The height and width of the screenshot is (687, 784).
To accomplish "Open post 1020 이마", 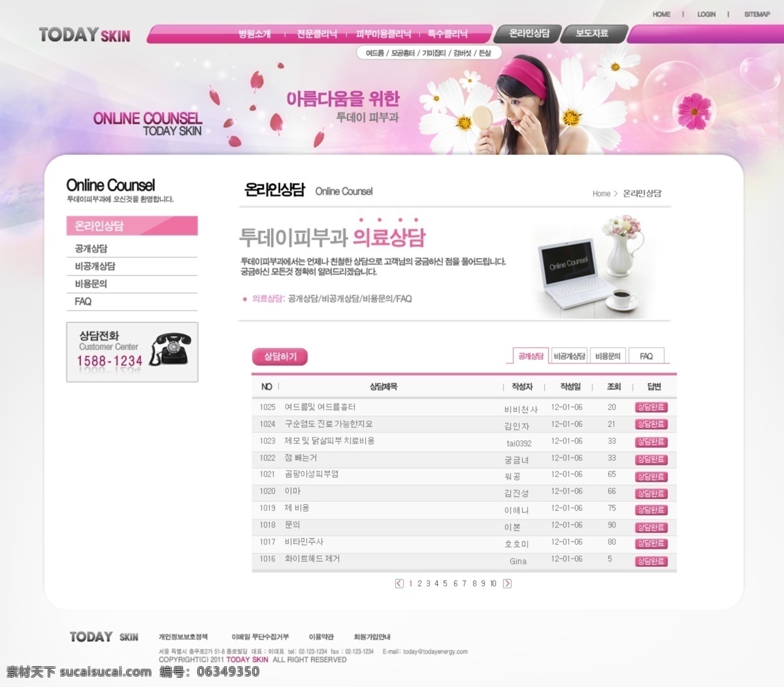I will (293, 491).
